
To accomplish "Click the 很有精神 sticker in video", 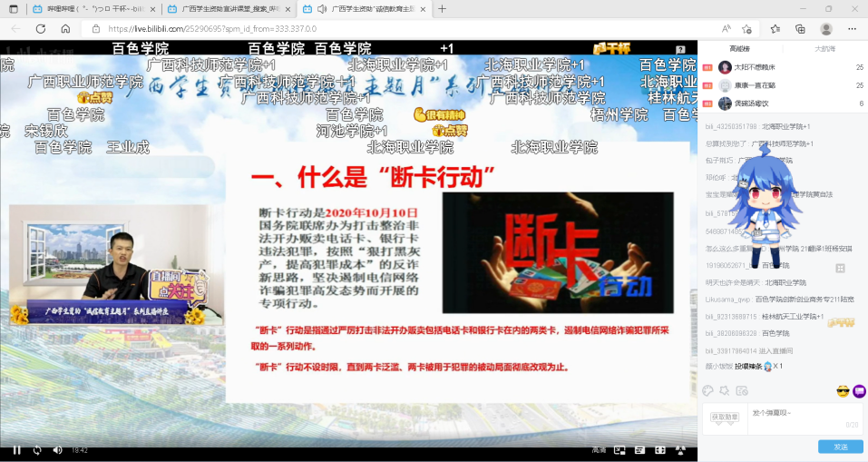I will pos(440,114).
